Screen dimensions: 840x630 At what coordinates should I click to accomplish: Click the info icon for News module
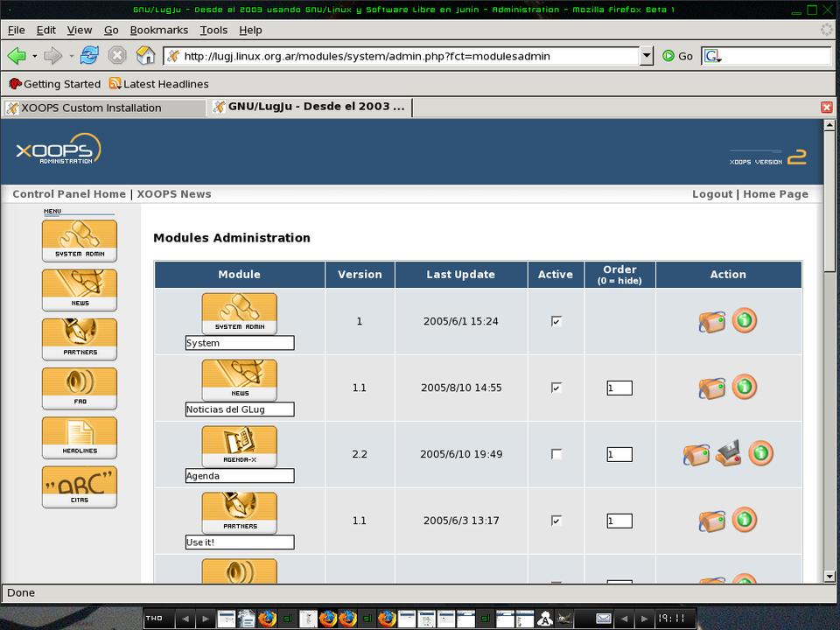(x=744, y=387)
